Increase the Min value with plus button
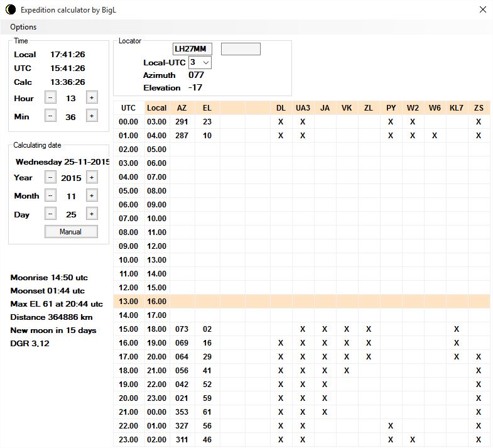The width and height of the screenshot is (493, 448). (x=91, y=116)
